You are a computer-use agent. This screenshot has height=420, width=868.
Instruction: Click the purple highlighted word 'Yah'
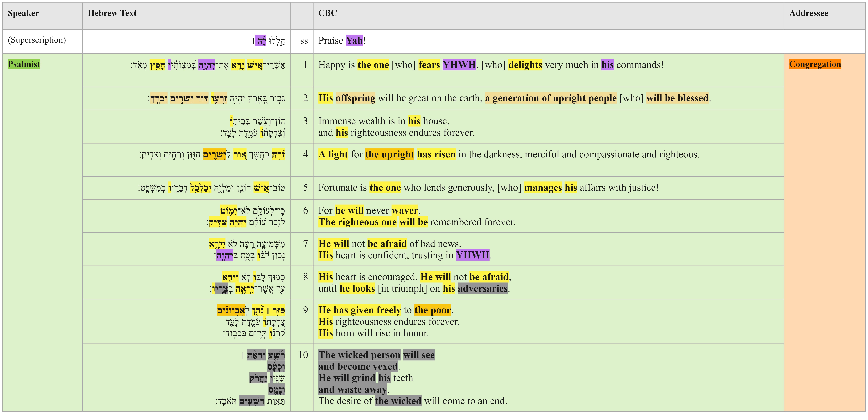[354, 40]
